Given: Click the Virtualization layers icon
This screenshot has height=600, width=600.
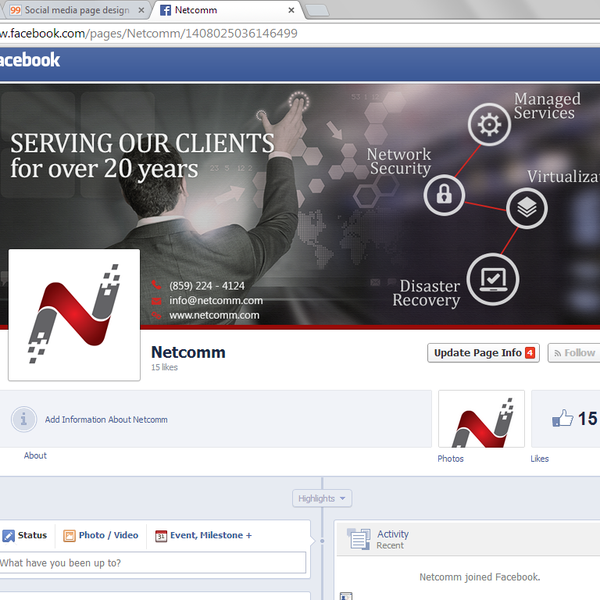Looking at the screenshot, I should click(x=527, y=208).
